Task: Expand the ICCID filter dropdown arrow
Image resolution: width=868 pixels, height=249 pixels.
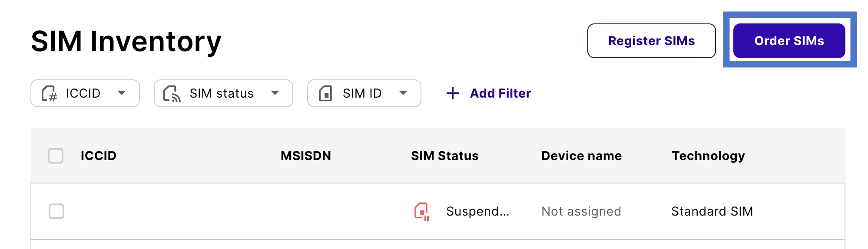Action: click(122, 93)
